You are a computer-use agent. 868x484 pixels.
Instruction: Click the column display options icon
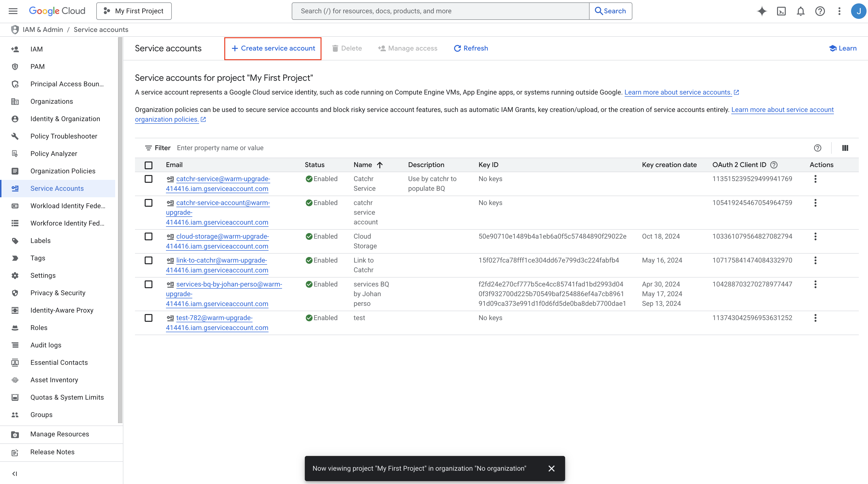click(845, 148)
